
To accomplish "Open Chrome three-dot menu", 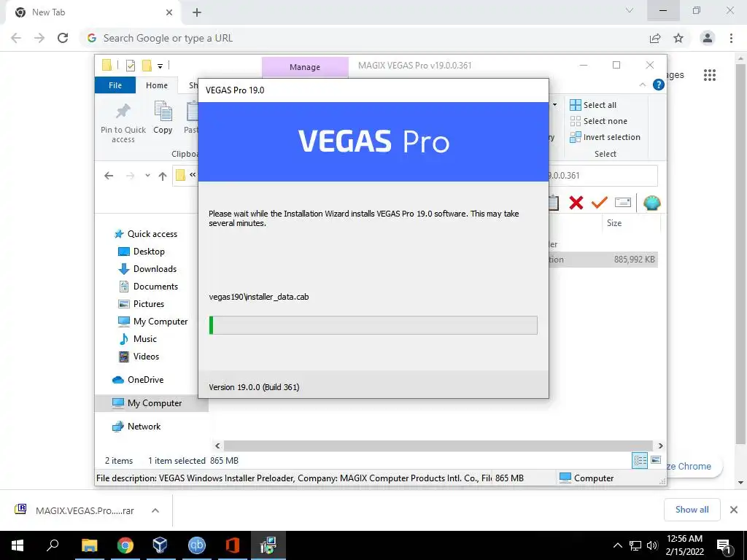I will click(x=731, y=38).
